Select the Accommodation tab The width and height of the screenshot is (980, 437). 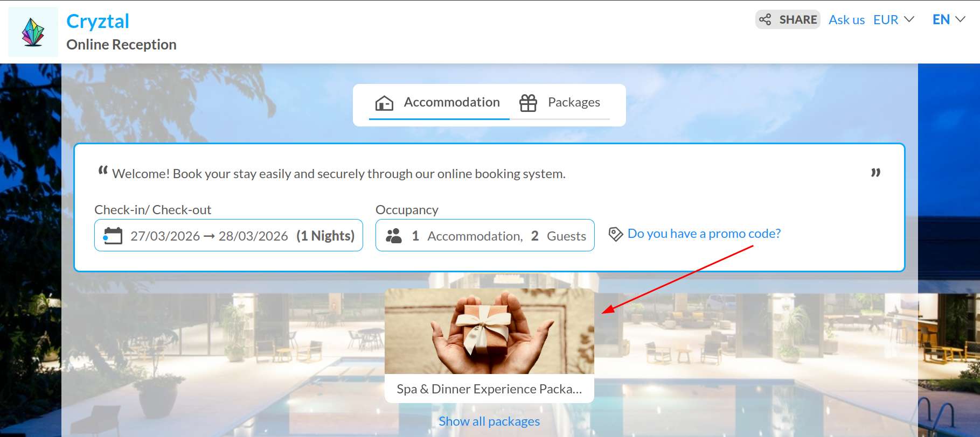pyautogui.click(x=439, y=102)
